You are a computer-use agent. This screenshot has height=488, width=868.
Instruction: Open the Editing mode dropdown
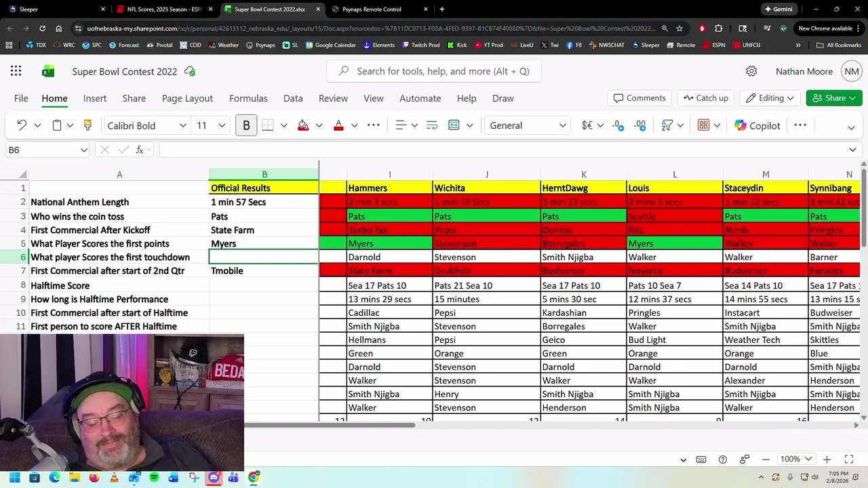coord(770,98)
